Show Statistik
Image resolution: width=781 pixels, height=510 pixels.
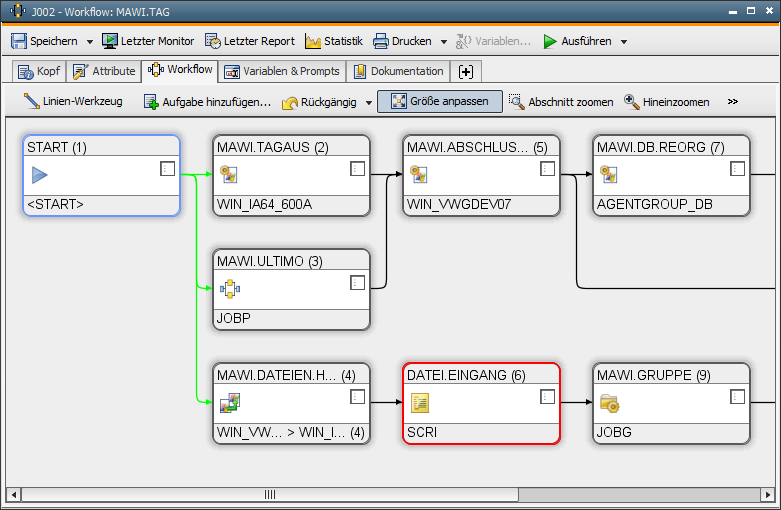[334, 41]
